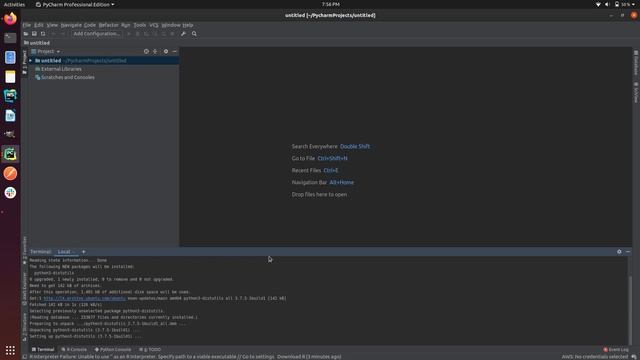Image resolution: width=640 pixels, height=360 pixels.
Task: Open the AWS Explorer vertical tab
Action: click(x=24, y=289)
